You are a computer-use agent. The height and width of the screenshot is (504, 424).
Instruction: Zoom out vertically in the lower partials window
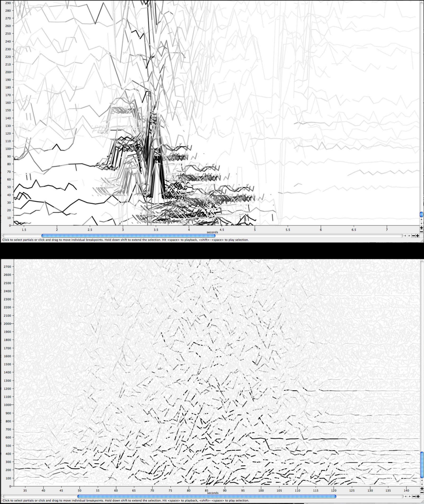(422, 492)
